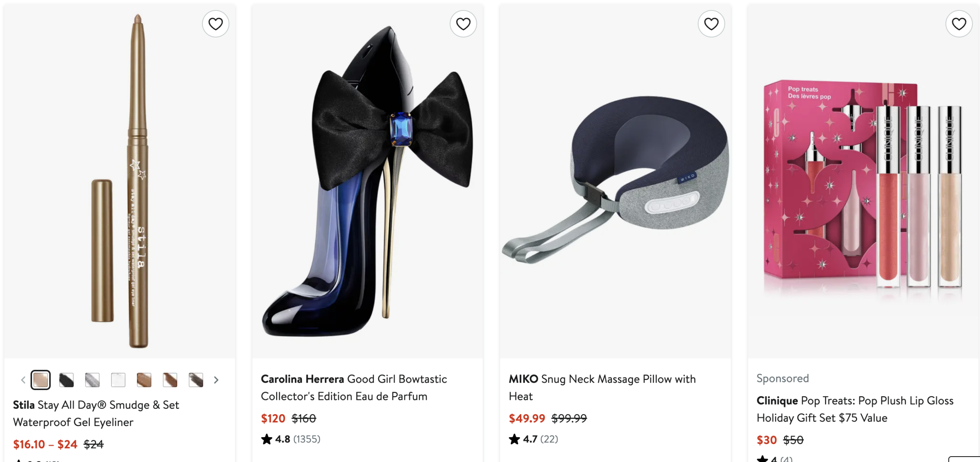Open Clinique Pop Treats Lip Gloss link
Screen dimensions: 980x462
854,409
